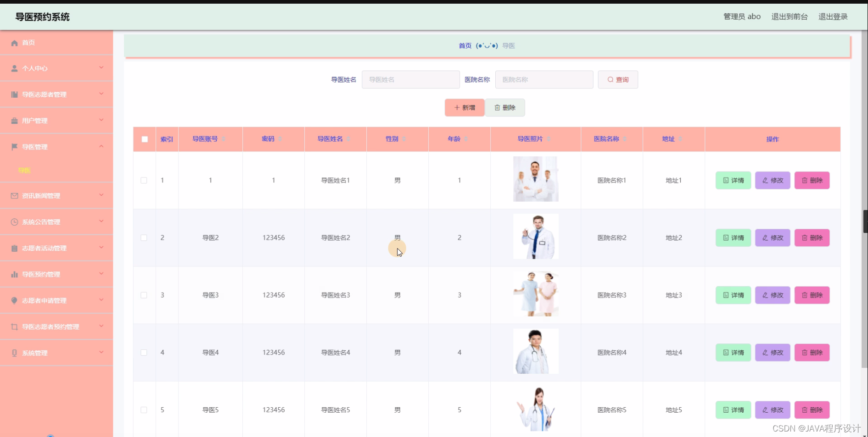Viewport: 868px width, 437px height.
Task: Open 详情 for row 导医5
Action: click(733, 409)
